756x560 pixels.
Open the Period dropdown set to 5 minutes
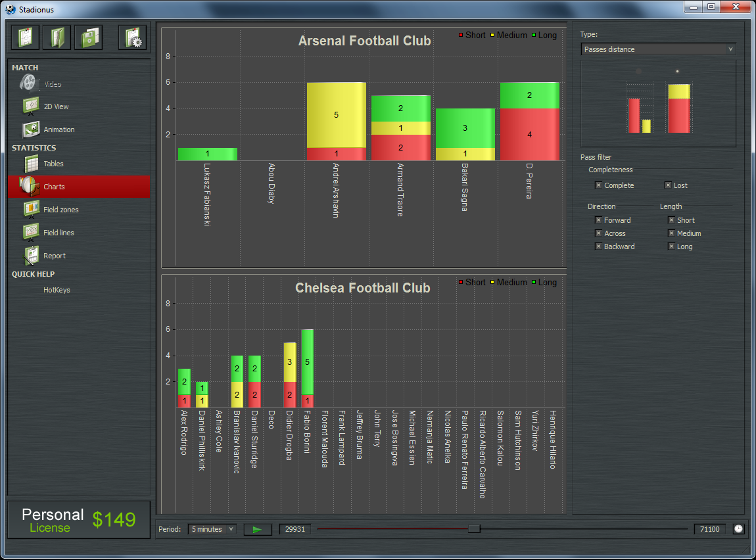coord(212,529)
